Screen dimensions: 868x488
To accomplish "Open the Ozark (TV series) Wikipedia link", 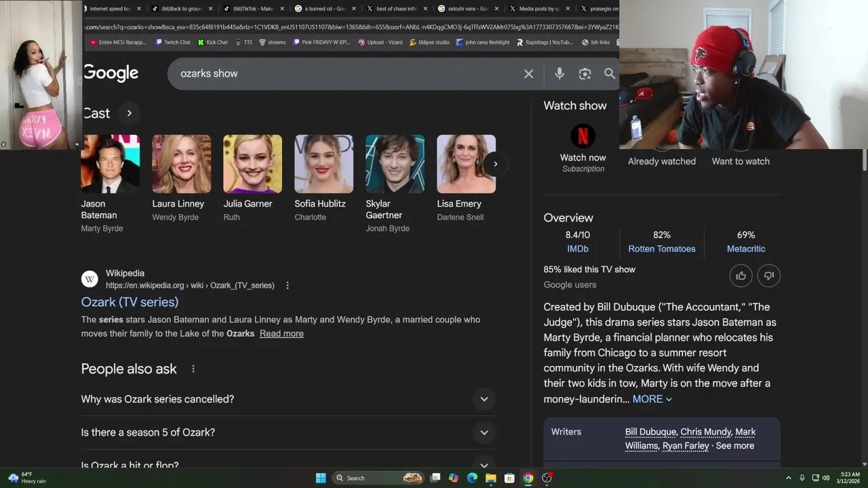I will coord(130,302).
